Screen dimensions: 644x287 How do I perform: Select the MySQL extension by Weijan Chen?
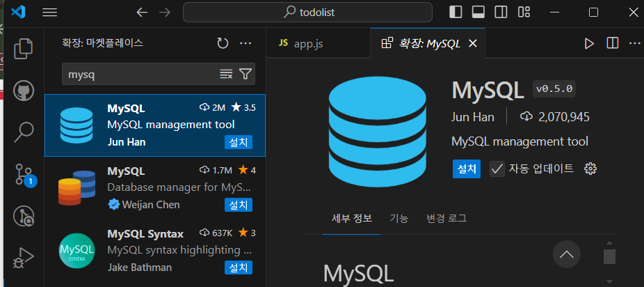pyautogui.click(x=155, y=187)
